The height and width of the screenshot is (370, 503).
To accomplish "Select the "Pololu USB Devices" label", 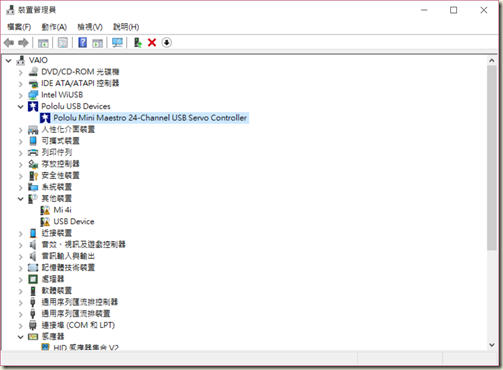I will coord(76,106).
